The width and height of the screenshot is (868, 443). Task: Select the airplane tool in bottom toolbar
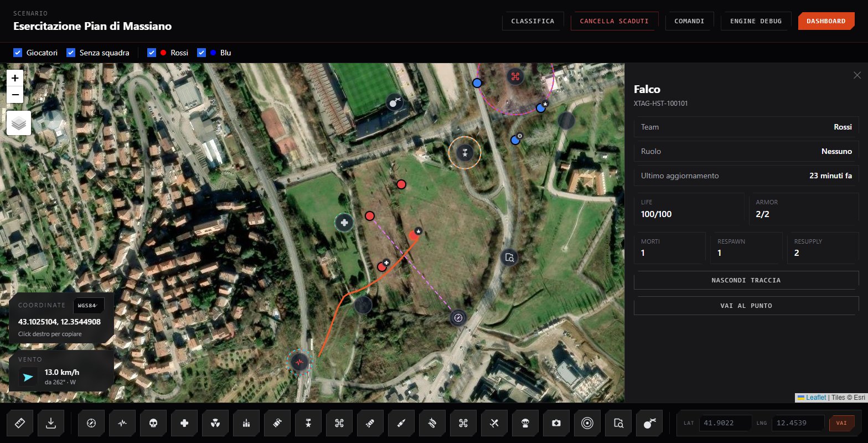click(x=495, y=424)
